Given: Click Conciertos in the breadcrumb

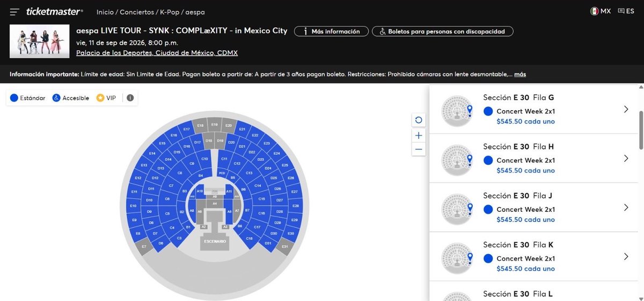Looking at the screenshot, I should 136,12.
